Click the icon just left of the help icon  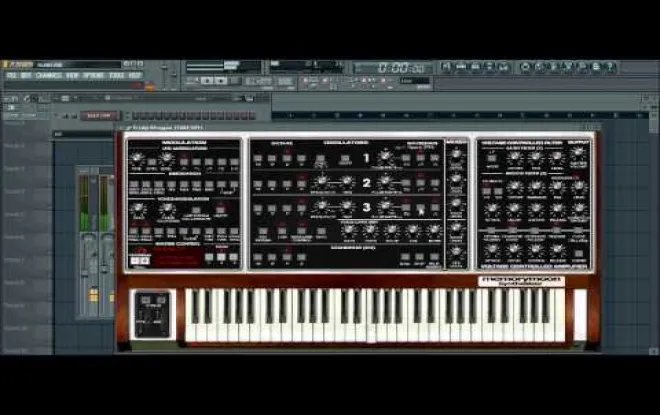coord(596,67)
